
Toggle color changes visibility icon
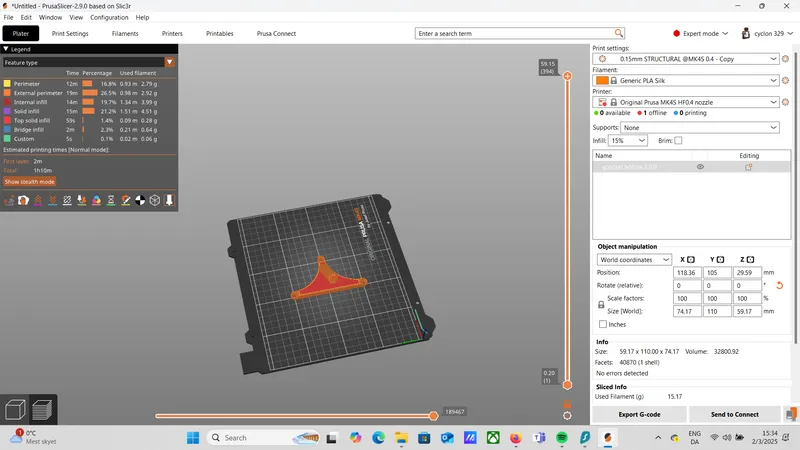(96, 201)
